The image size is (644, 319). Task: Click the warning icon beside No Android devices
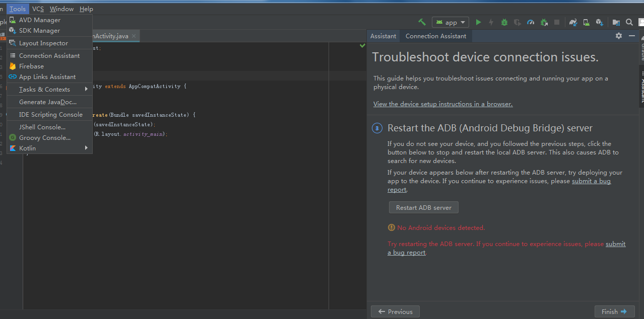coord(392,227)
